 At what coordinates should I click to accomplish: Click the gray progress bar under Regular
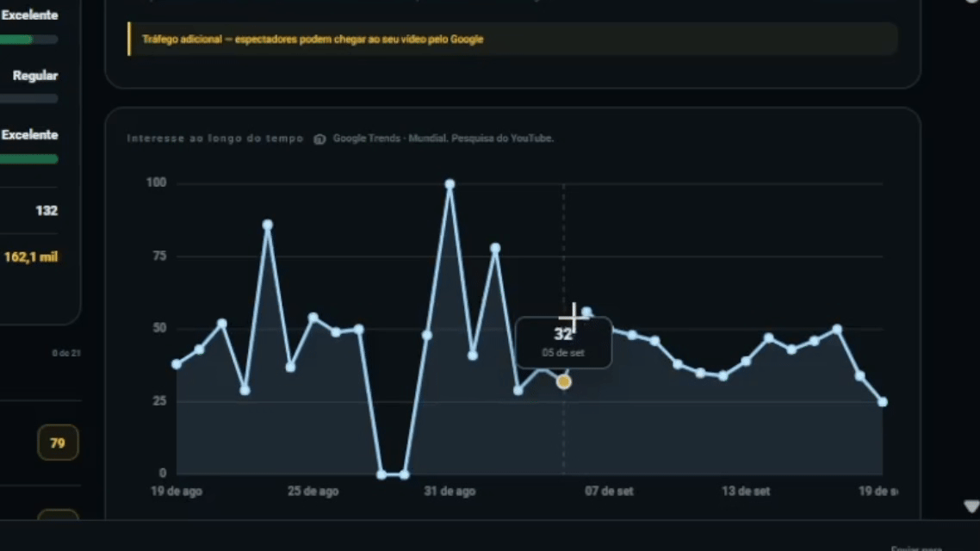coord(28,99)
